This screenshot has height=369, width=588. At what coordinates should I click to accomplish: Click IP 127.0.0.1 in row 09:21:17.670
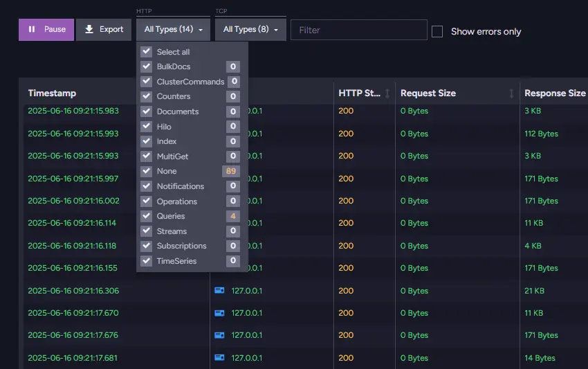pos(247,313)
